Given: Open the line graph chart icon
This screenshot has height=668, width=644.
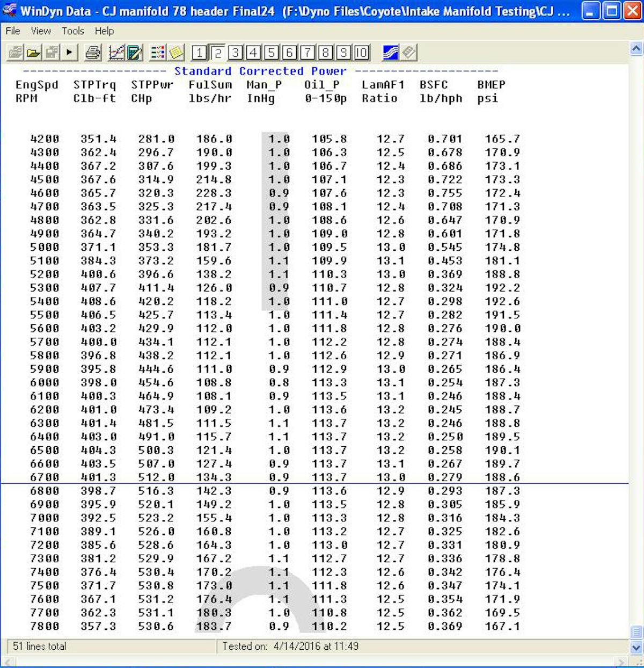Looking at the screenshot, I should [x=116, y=52].
